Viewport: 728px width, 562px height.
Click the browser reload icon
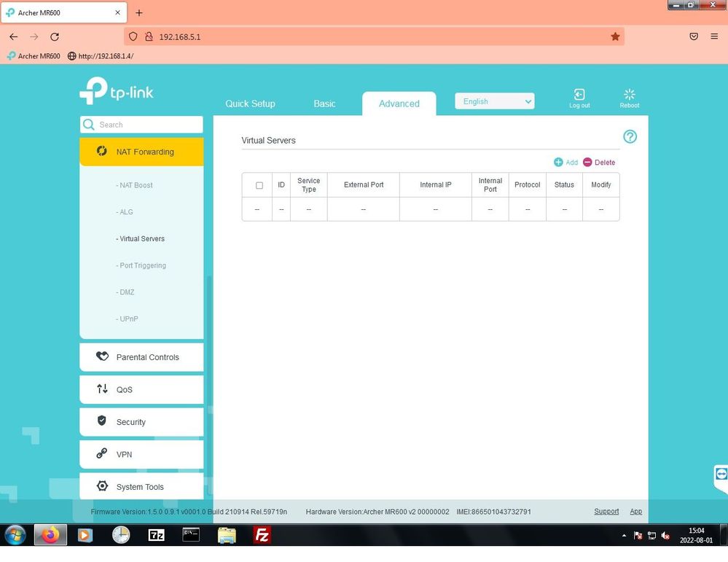[55, 36]
